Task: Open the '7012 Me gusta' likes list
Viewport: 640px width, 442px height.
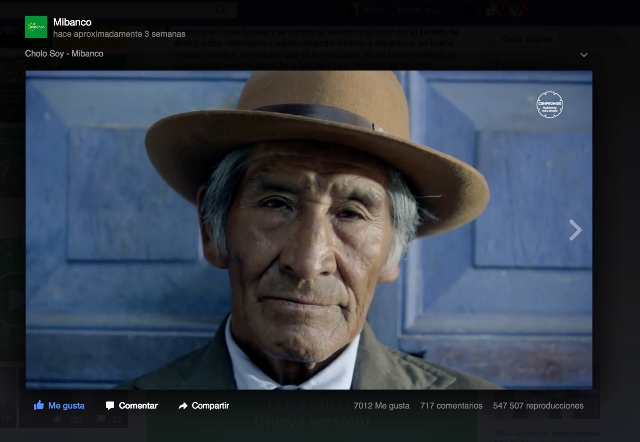Action: pyautogui.click(x=381, y=406)
